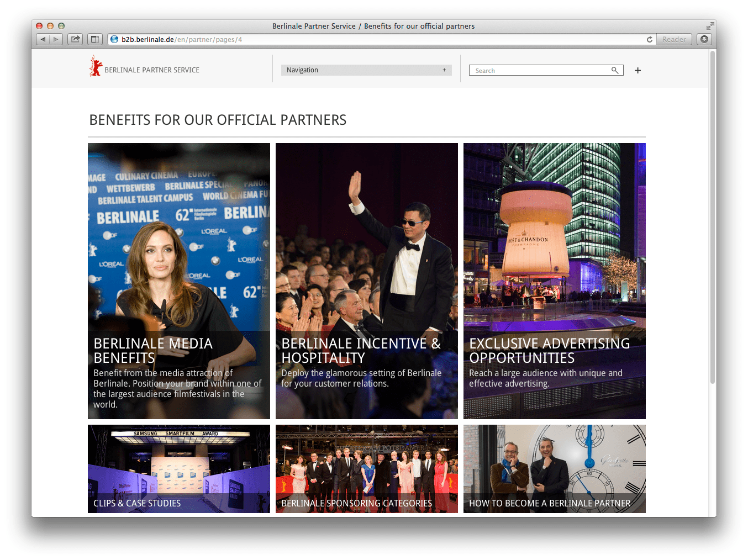The height and width of the screenshot is (560, 748).
Task: Open the Share button in Safari toolbar
Action: point(75,39)
